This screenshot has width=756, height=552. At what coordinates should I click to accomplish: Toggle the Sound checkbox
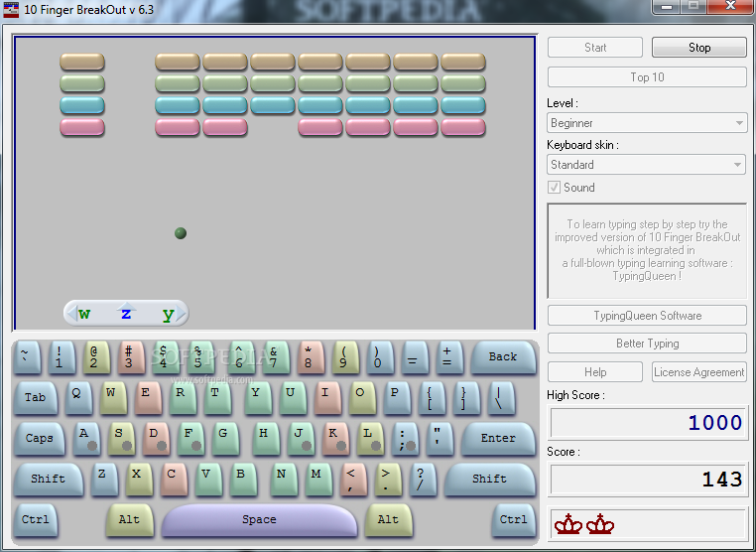pos(554,188)
